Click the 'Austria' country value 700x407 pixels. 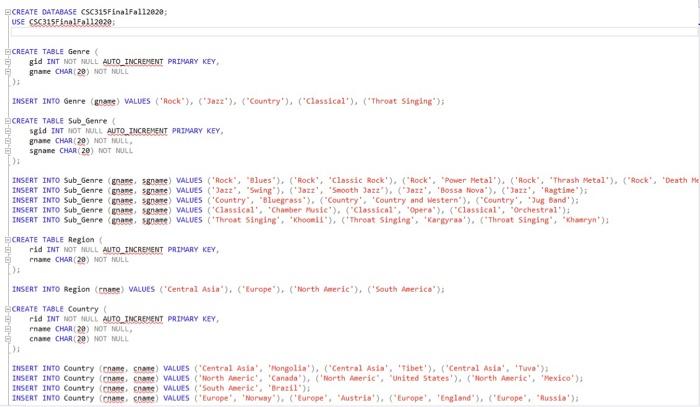tap(358, 398)
